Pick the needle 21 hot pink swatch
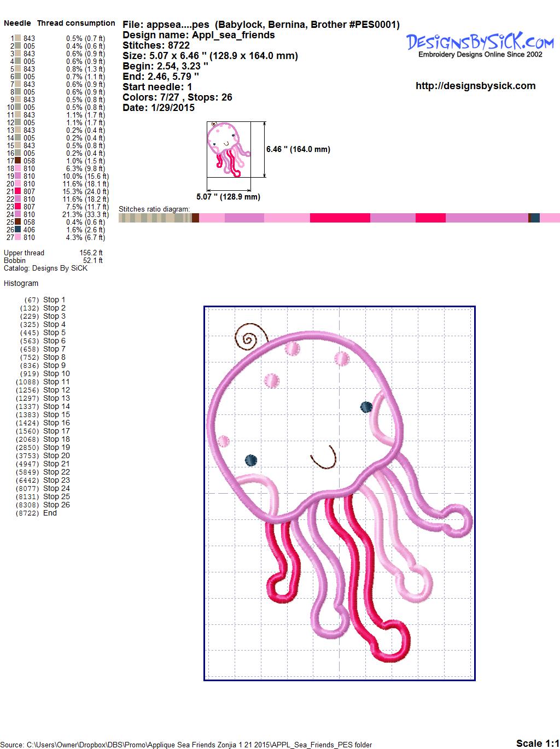The width and height of the screenshot is (560, 749). pos(18,191)
